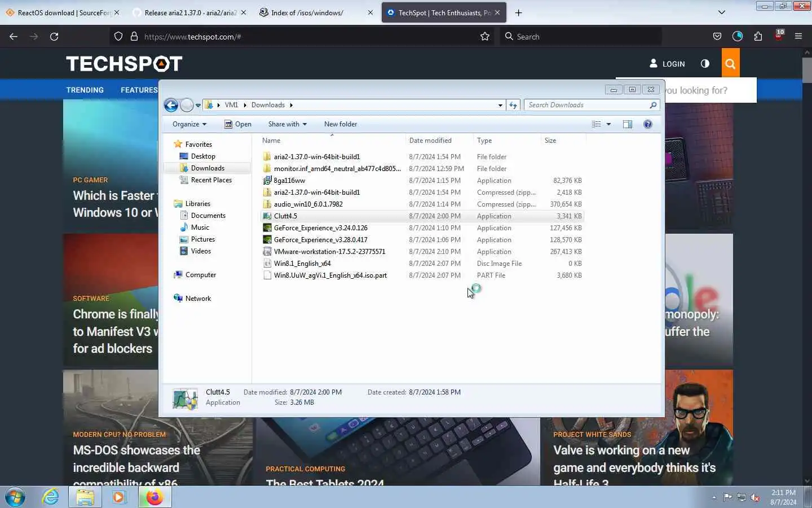This screenshot has width=812, height=508.
Task: Click the Explorer forward navigation arrow
Action: 187,105
